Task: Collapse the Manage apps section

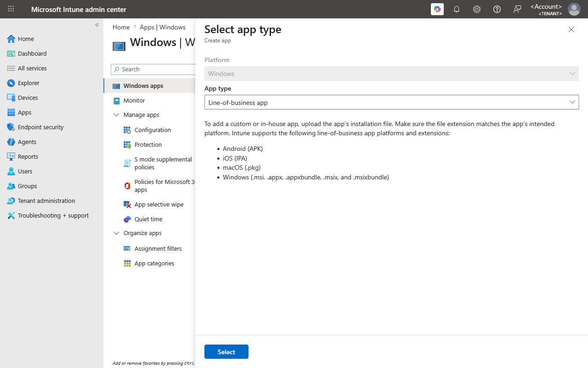Action: point(116,115)
